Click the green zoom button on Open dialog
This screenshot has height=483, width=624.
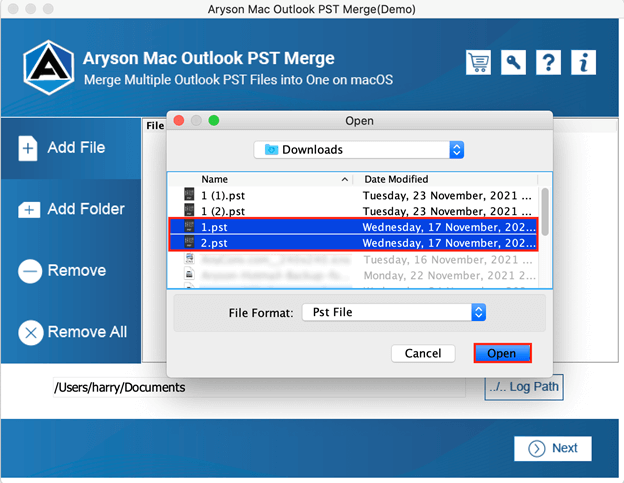pos(214,120)
